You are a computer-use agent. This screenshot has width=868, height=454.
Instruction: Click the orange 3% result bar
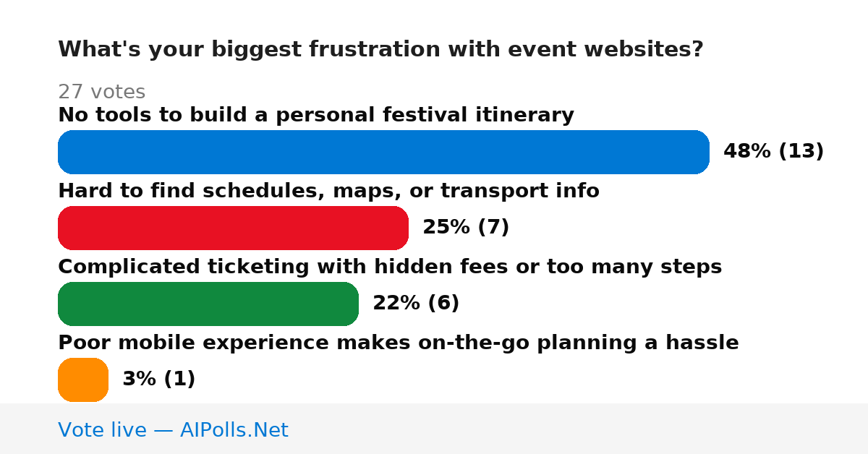point(83,380)
